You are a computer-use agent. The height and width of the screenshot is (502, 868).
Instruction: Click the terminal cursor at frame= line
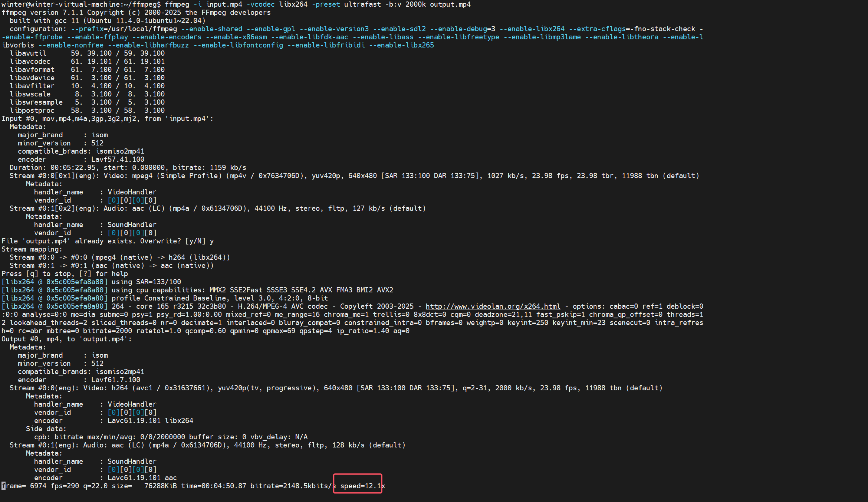(x=3, y=486)
